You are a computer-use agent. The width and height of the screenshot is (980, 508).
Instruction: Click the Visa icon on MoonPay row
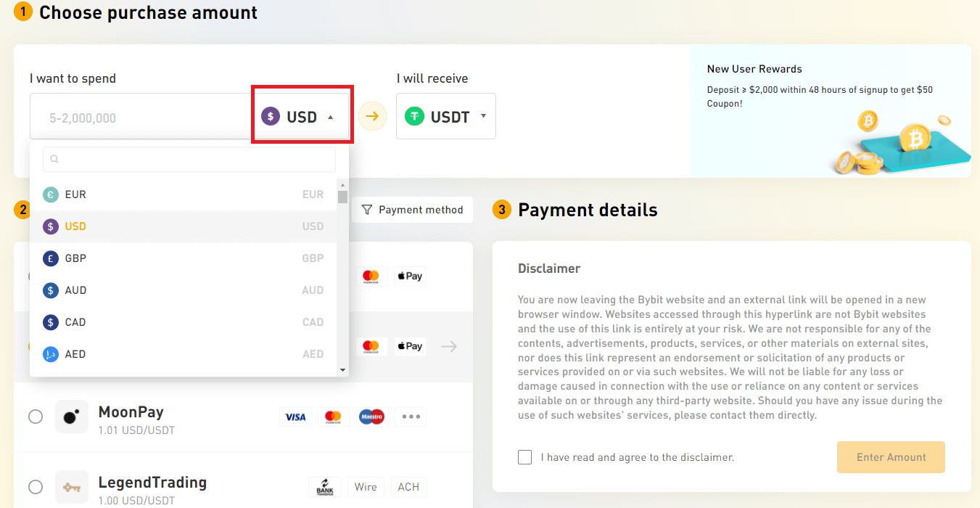(x=296, y=417)
